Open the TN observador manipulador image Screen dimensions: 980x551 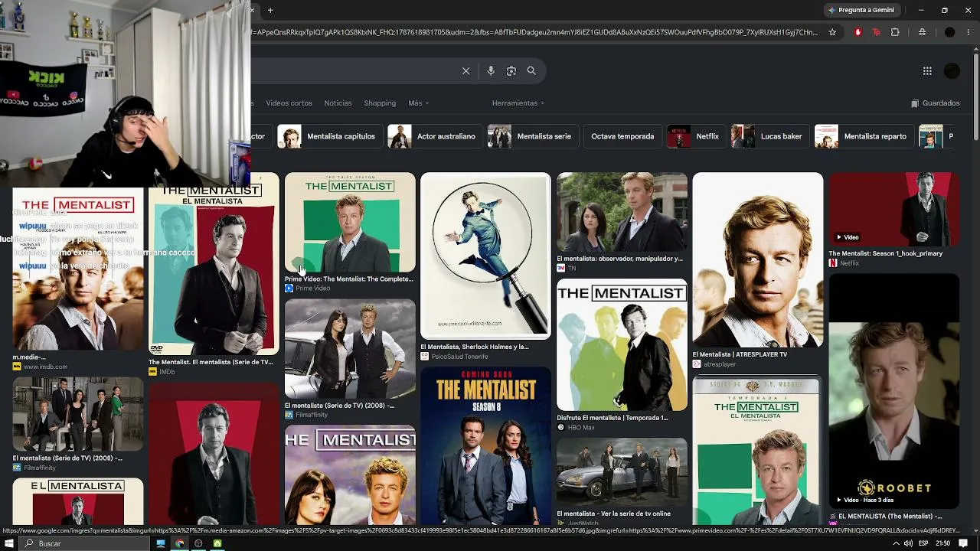622,212
